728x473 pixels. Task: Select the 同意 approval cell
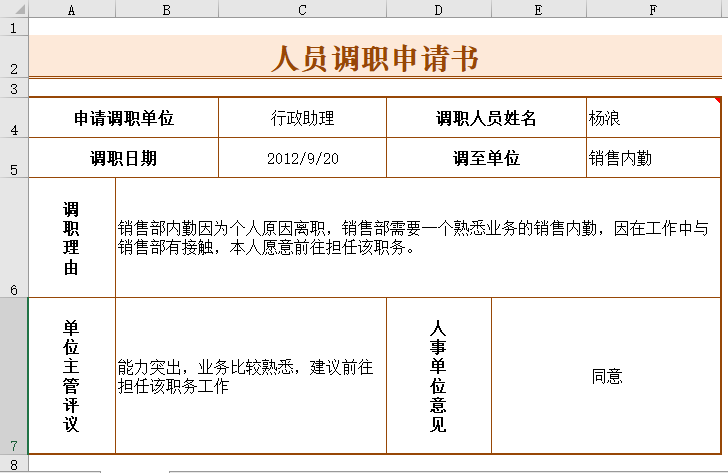click(606, 376)
